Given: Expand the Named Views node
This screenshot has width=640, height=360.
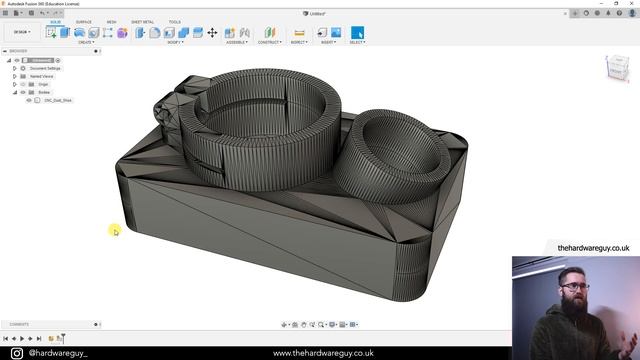Looking at the screenshot, I should 15,76.
